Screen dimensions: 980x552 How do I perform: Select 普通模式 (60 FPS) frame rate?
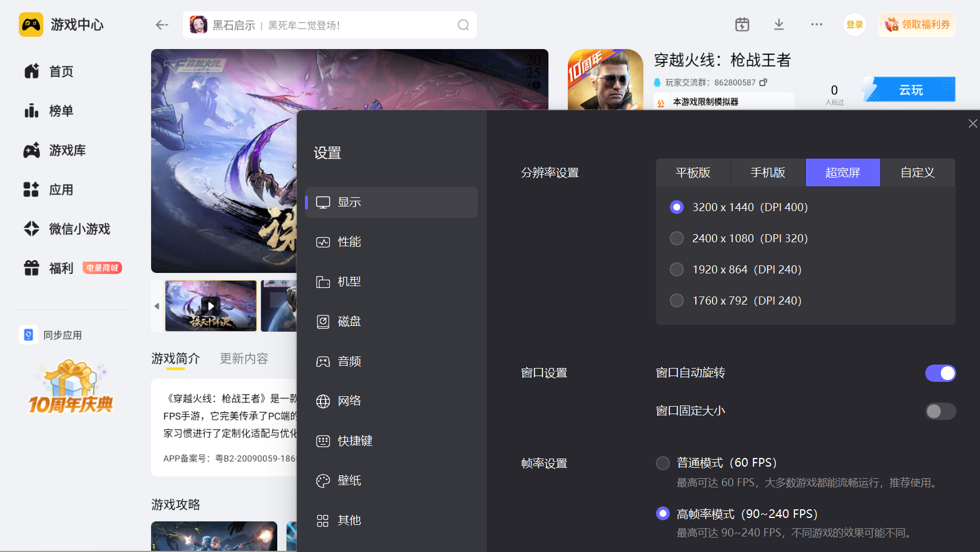[663, 463]
